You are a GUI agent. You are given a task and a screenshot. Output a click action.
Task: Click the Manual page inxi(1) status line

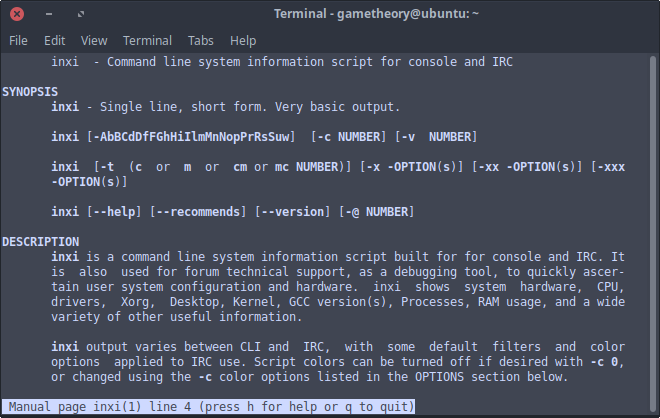208,407
